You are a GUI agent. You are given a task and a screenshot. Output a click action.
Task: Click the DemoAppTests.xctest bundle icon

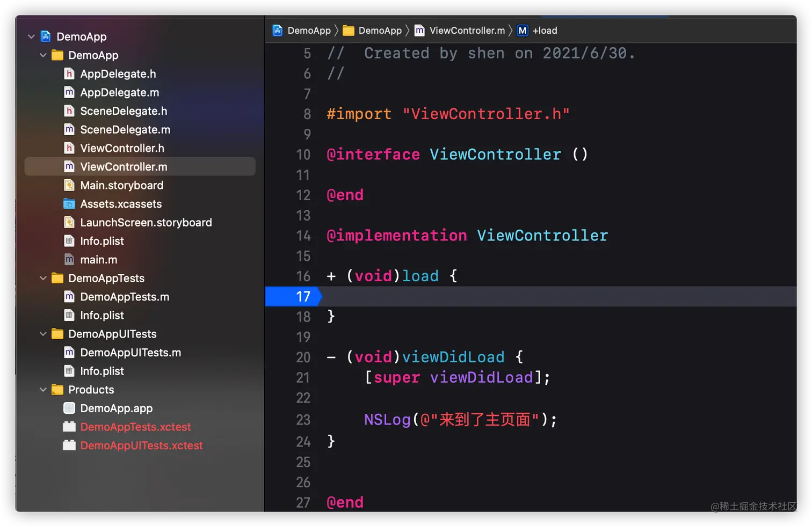[69, 427]
